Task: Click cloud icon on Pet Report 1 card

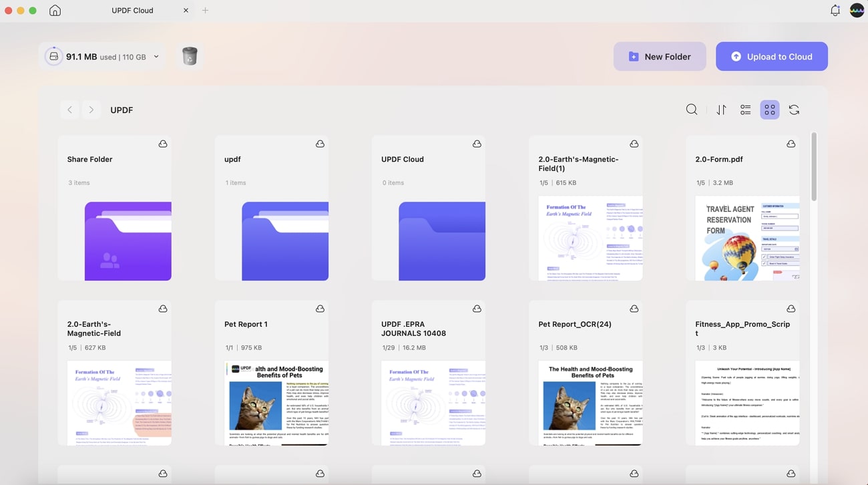Action: pyautogui.click(x=320, y=309)
